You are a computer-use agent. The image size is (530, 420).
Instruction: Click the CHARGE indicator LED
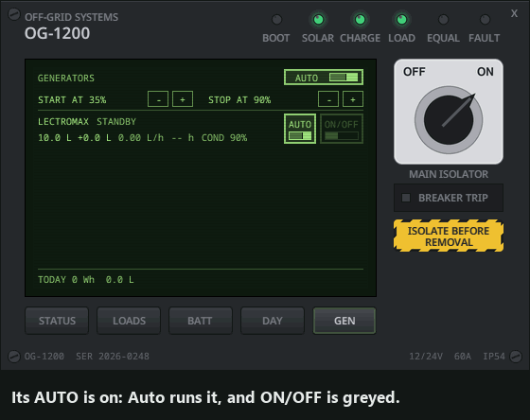coord(360,20)
